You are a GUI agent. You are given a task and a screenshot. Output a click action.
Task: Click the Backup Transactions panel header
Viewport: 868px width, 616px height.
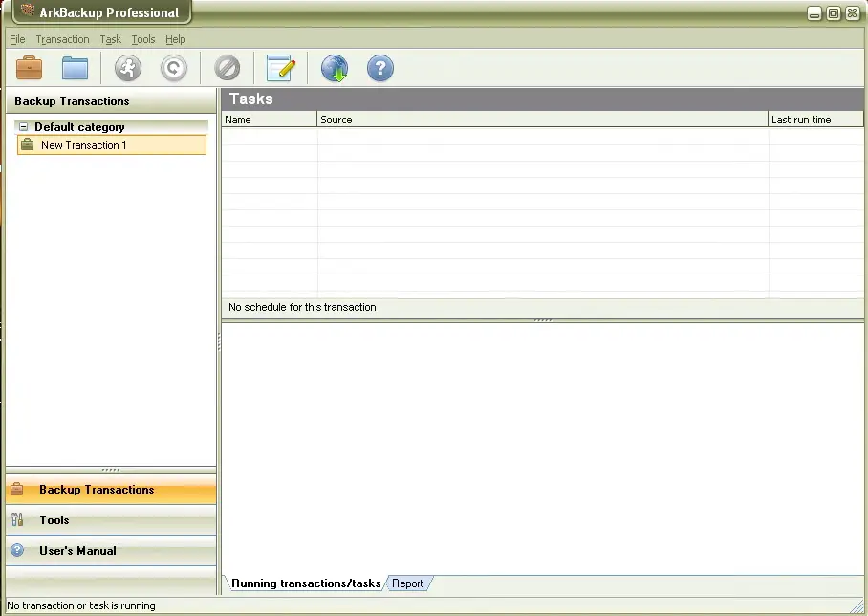pos(111,101)
